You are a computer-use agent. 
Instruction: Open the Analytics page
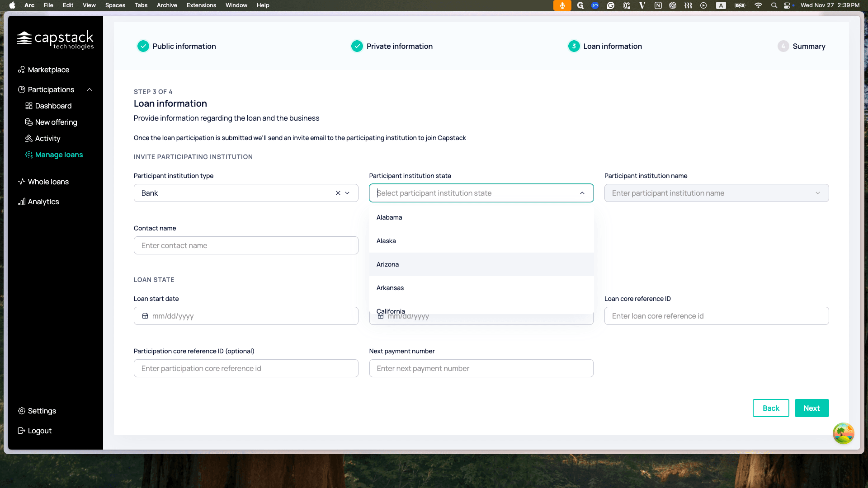point(38,202)
